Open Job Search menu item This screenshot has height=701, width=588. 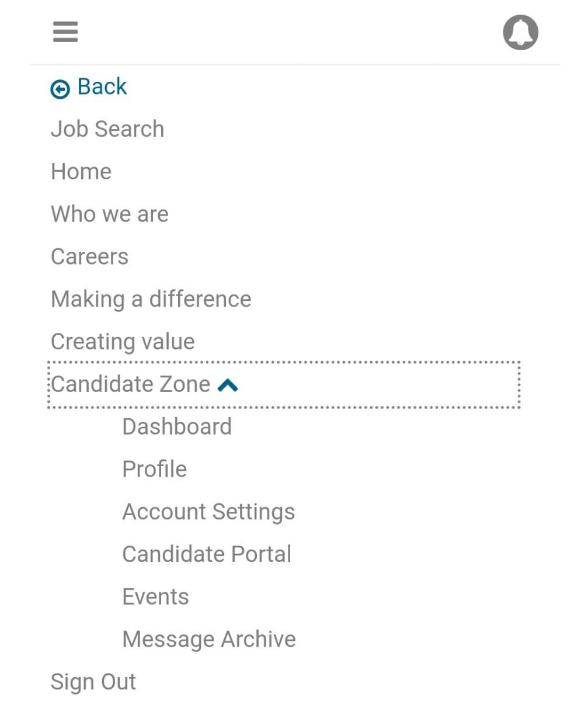pyautogui.click(x=107, y=129)
